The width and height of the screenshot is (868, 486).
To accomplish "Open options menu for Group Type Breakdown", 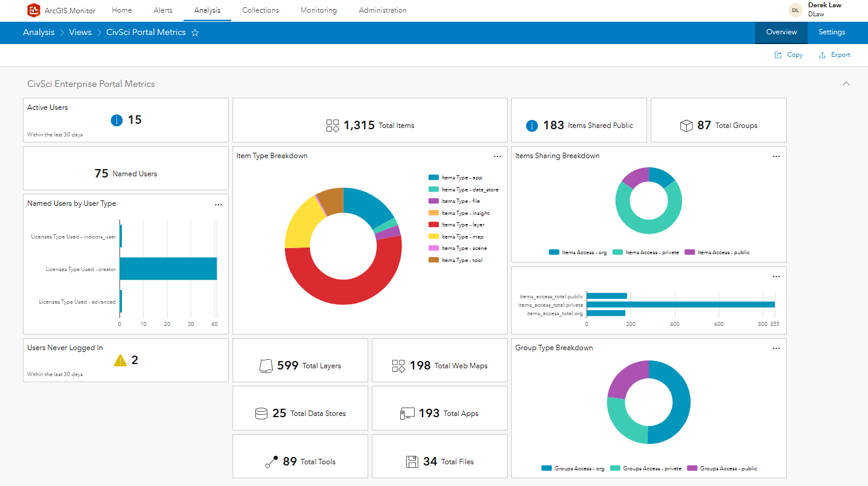I will tap(776, 348).
